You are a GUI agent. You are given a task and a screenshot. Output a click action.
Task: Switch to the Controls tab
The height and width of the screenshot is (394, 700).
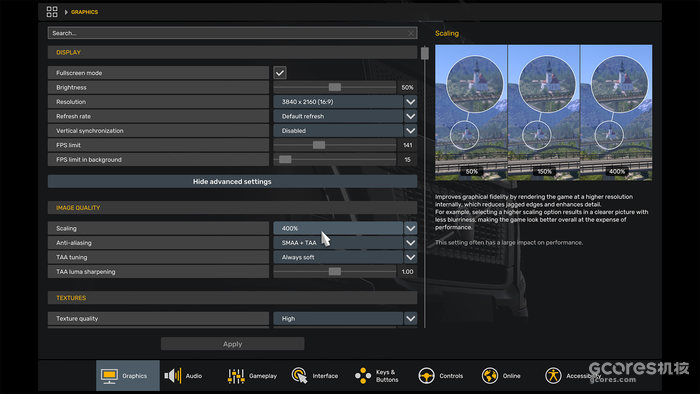tap(445, 376)
